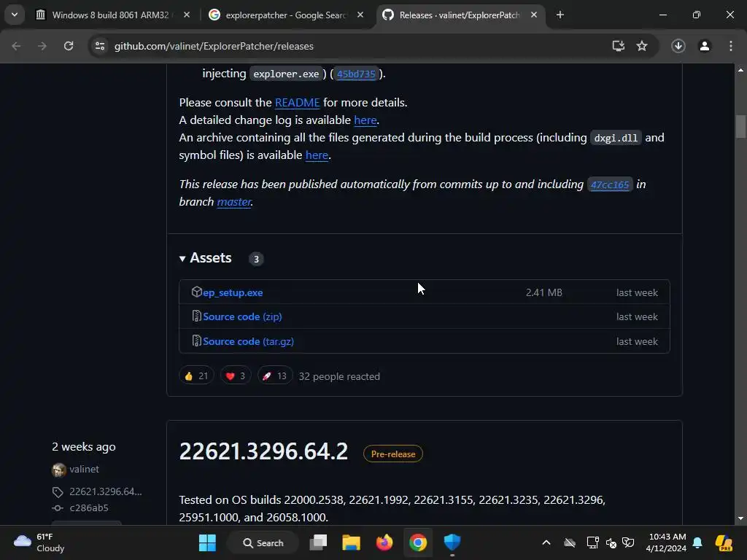Close the explorerpatcher Google Search tab
The height and width of the screenshot is (560, 747).
click(x=360, y=15)
